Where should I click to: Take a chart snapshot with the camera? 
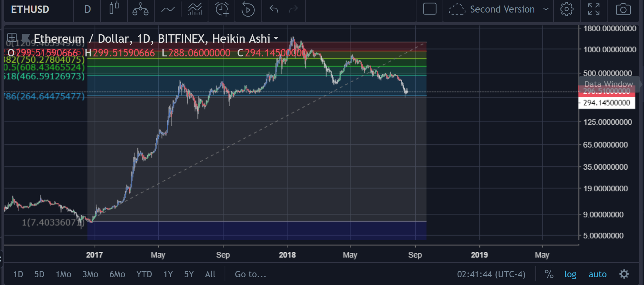(623, 9)
